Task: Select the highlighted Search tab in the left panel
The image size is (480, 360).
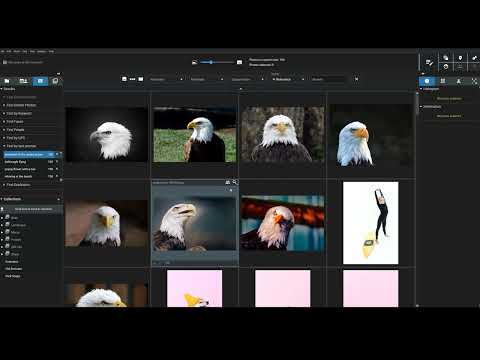Action: pyautogui.click(x=40, y=81)
